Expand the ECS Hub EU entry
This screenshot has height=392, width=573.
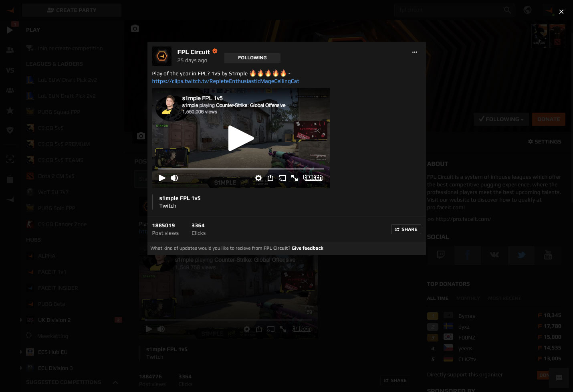point(21,352)
